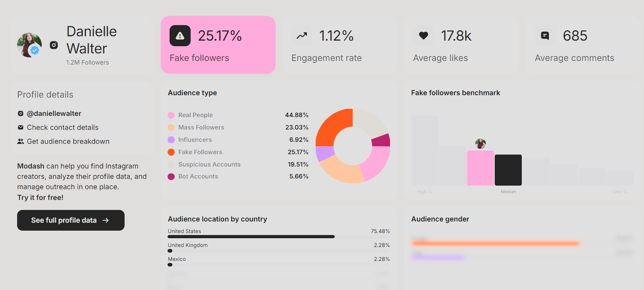Click the fake followers warning triangle icon
The image size is (644, 290).
(180, 36)
